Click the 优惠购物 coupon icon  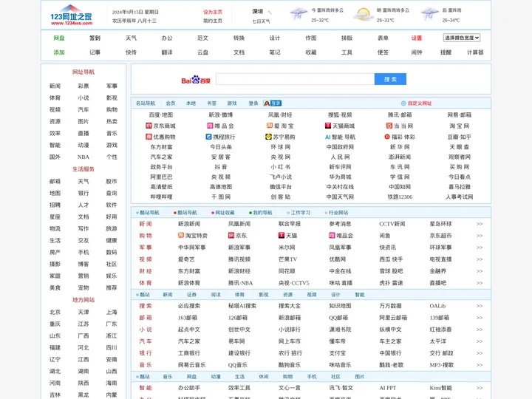click(149, 137)
